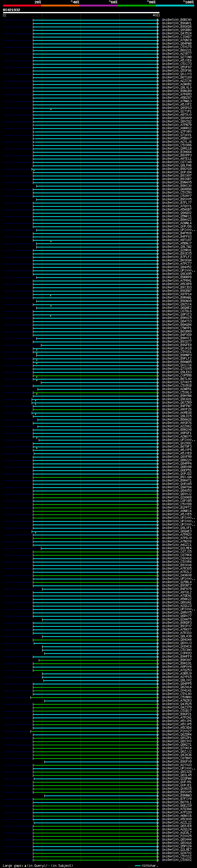Open the UniRef100_A2ZX34 subject
197x868 pixels.
(x=176, y=81)
